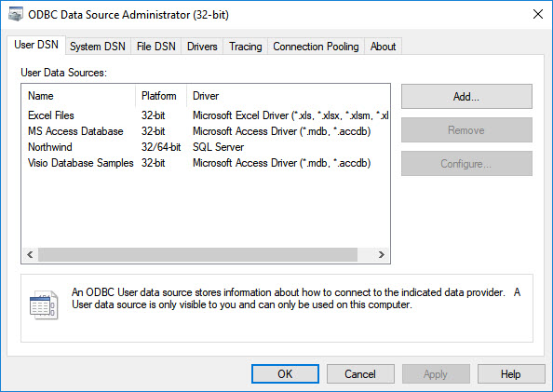
Task: Select the MS Access Database entry
Action: point(75,131)
